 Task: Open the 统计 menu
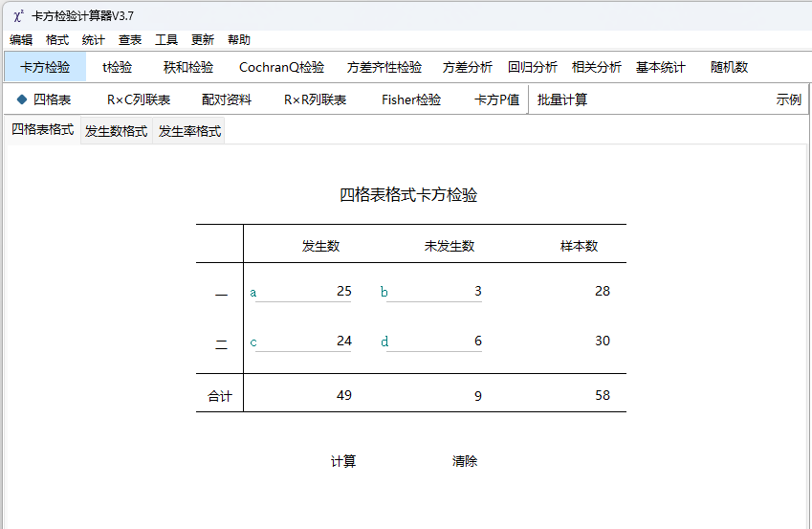(93, 40)
